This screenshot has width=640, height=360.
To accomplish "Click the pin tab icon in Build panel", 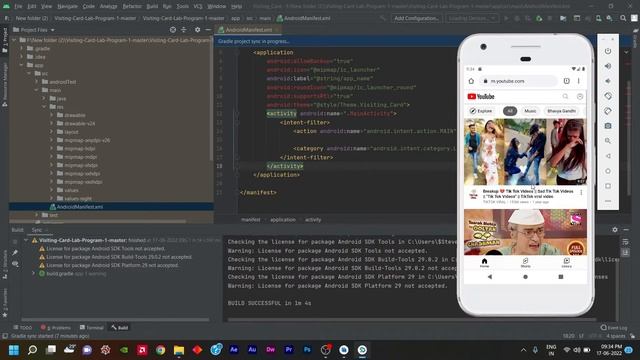I will click(x=15, y=253).
